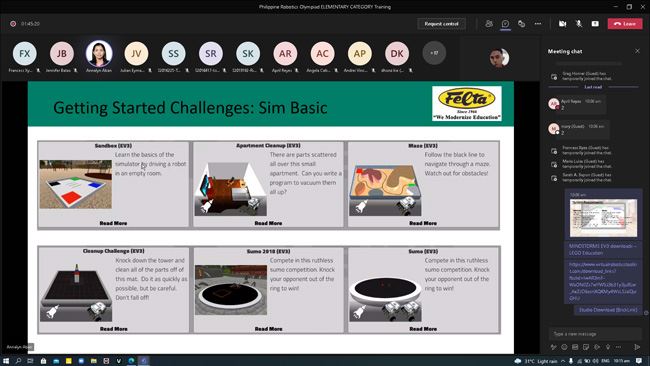Click the Stream icon in chat toolbar
650x366 pixels.
(x=597, y=347)
